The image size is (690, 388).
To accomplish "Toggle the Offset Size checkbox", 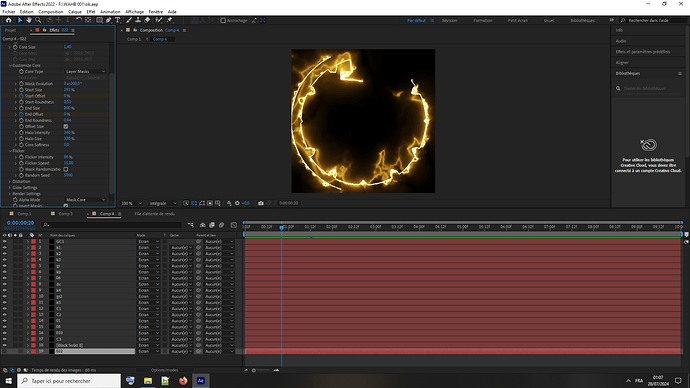I will tap(66, 126).
